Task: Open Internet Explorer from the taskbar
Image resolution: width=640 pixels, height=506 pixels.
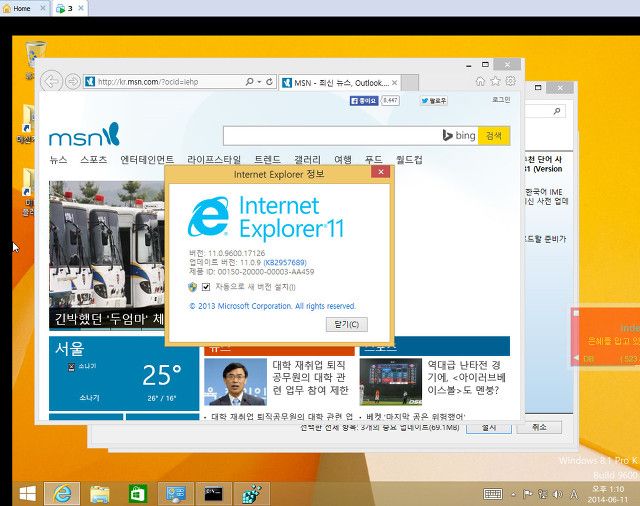Action: point(62,494)
